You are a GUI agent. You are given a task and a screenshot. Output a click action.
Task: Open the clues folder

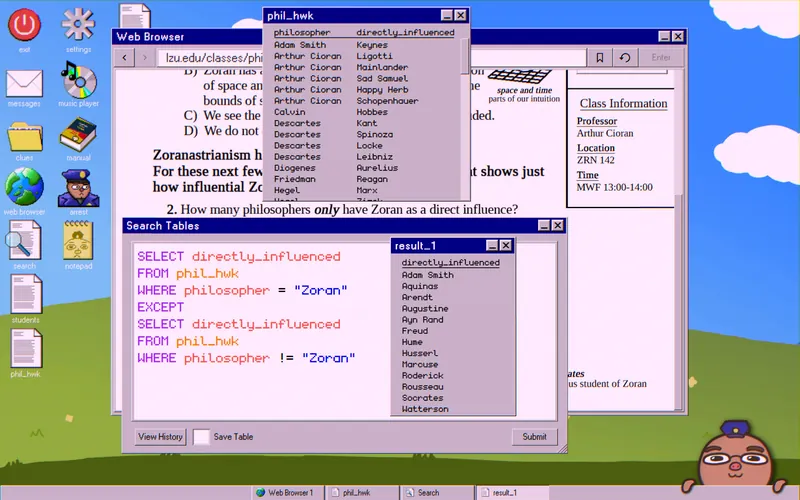(x=24, y=136)
